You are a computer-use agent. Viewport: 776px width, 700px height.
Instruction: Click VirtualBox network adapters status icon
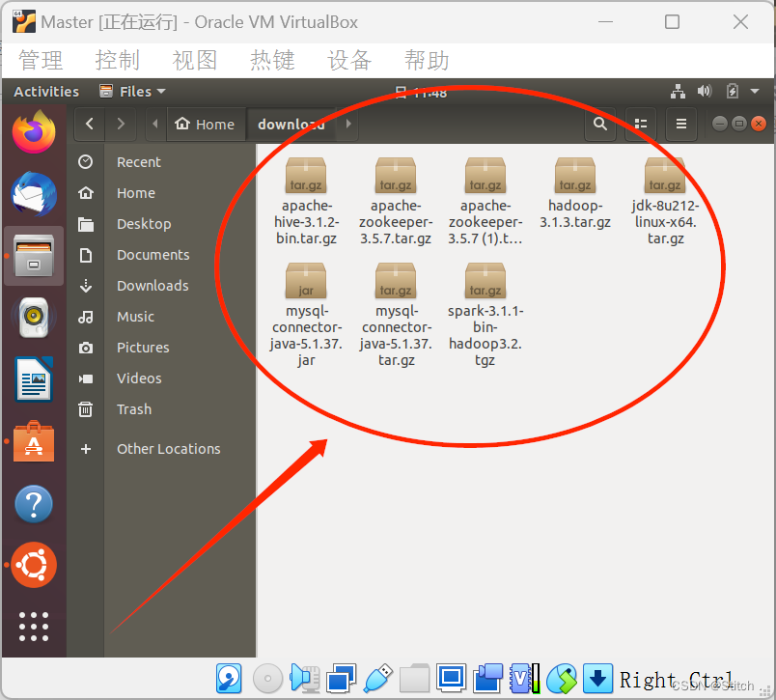tap(341, 678)
